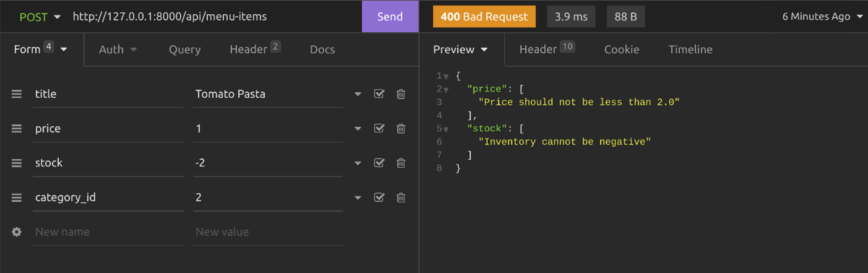Delete the title form row

pyautogui.click(x=401, y=94)
